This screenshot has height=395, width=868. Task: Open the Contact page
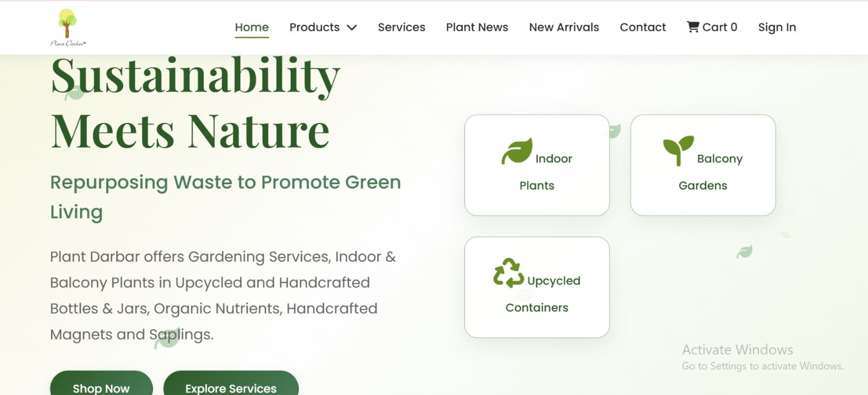pyautogui.click(x=642, y=27)
